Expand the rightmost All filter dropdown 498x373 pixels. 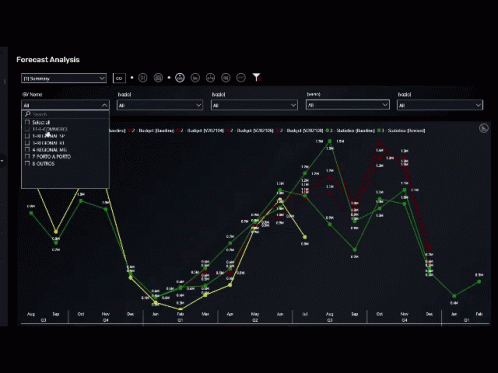click(x=439, y=105)
